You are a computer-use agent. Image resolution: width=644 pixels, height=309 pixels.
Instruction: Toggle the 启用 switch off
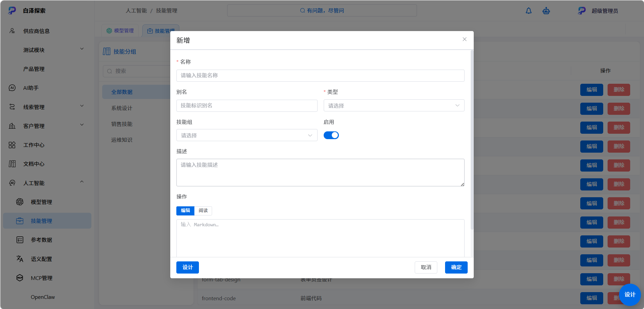331,135
